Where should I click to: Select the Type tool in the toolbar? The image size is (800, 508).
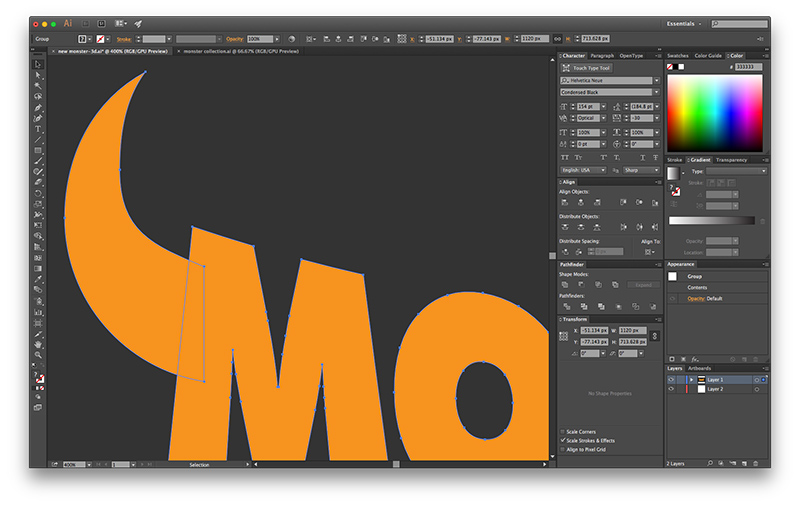coord(39,129)
